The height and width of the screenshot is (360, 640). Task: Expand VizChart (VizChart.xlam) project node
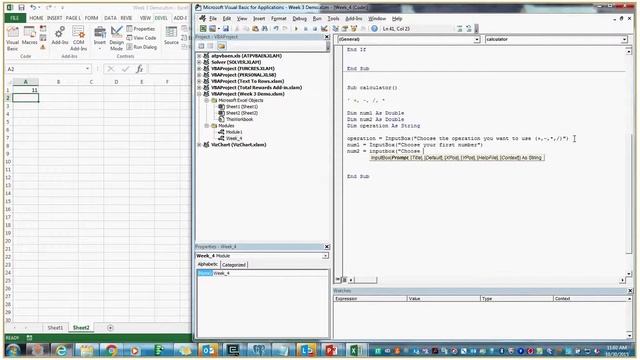tap(199, 145)
